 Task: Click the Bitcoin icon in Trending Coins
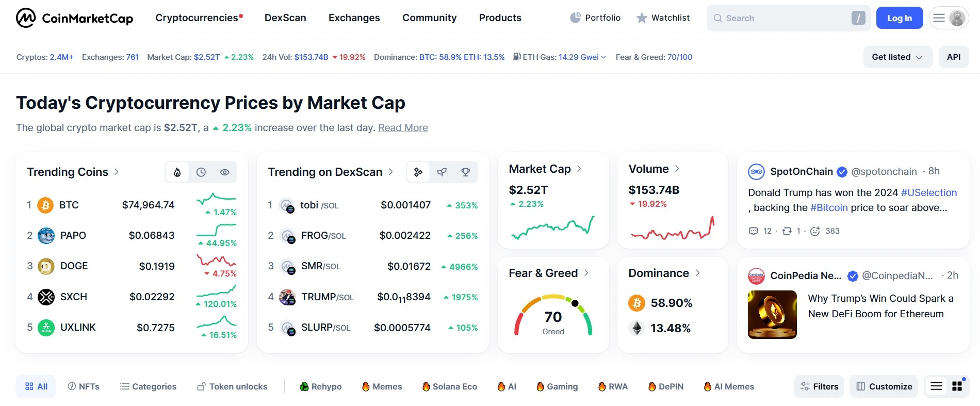(x=45, y=205)
